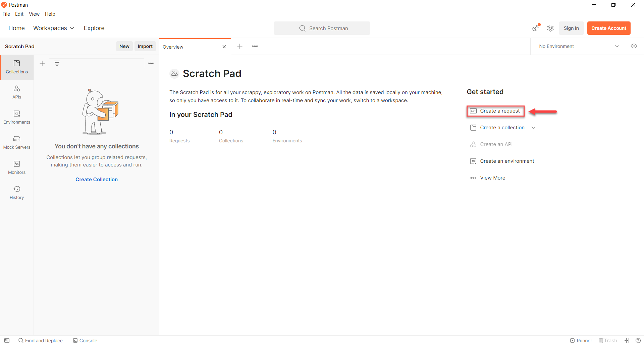
Task: Go to Home
Action: click(x=16, y=28)
